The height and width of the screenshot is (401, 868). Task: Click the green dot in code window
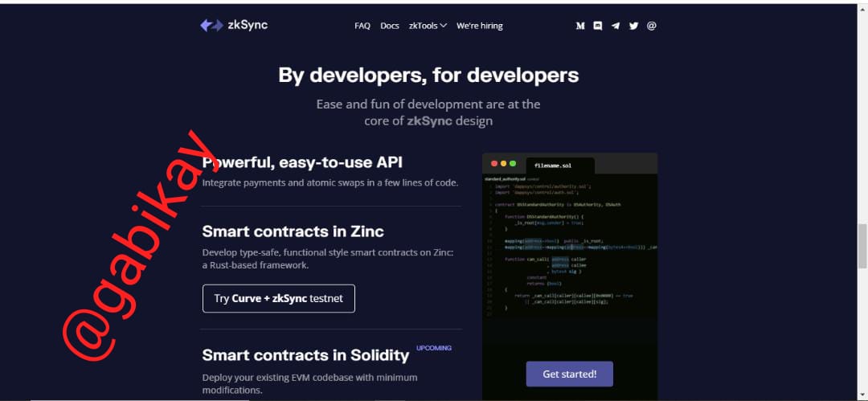[513, 163]
